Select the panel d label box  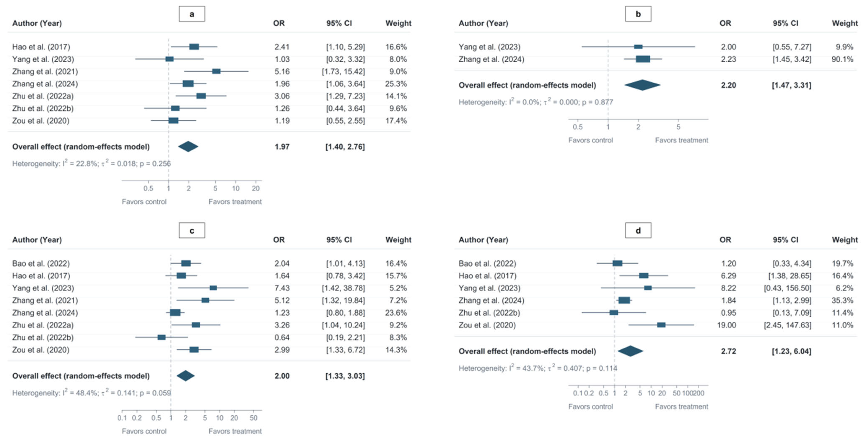(638, 230)
